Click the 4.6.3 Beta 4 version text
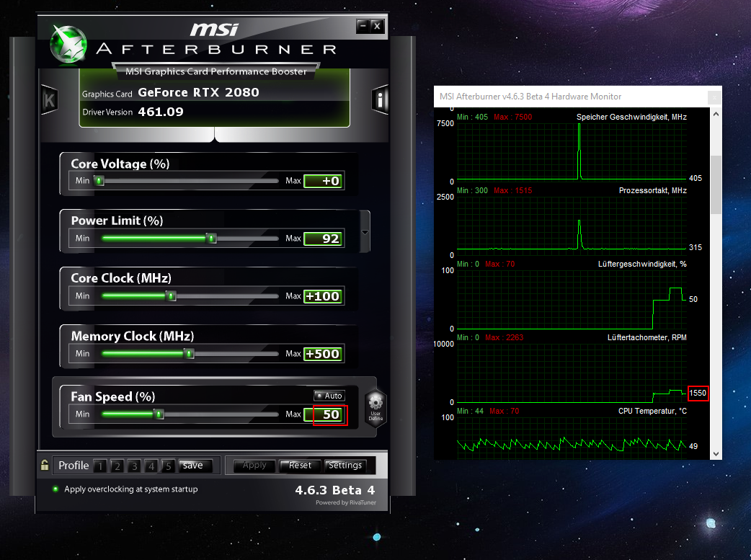This screenshot has width=751, height=560. [x=335, y=491]
